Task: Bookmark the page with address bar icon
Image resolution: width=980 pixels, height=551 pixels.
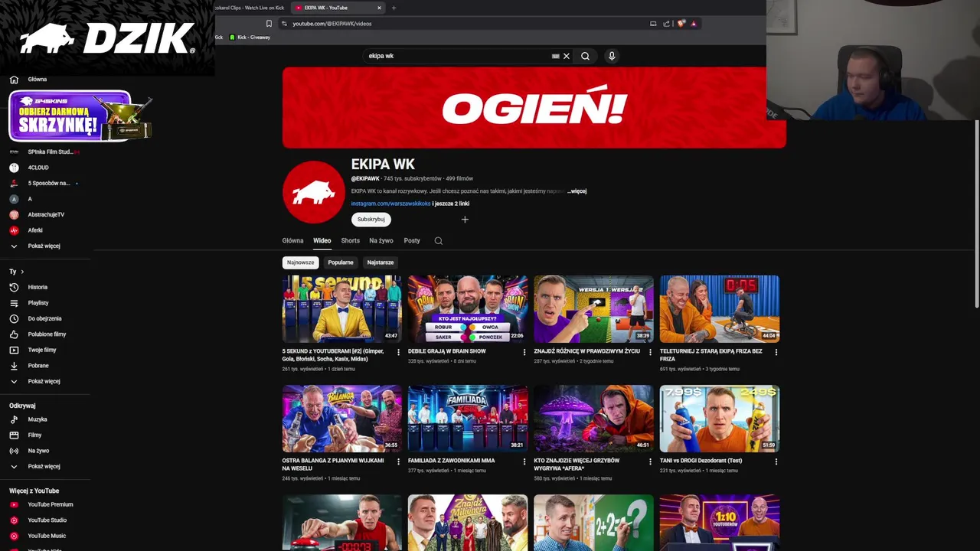Action: (x=269, y=24)
